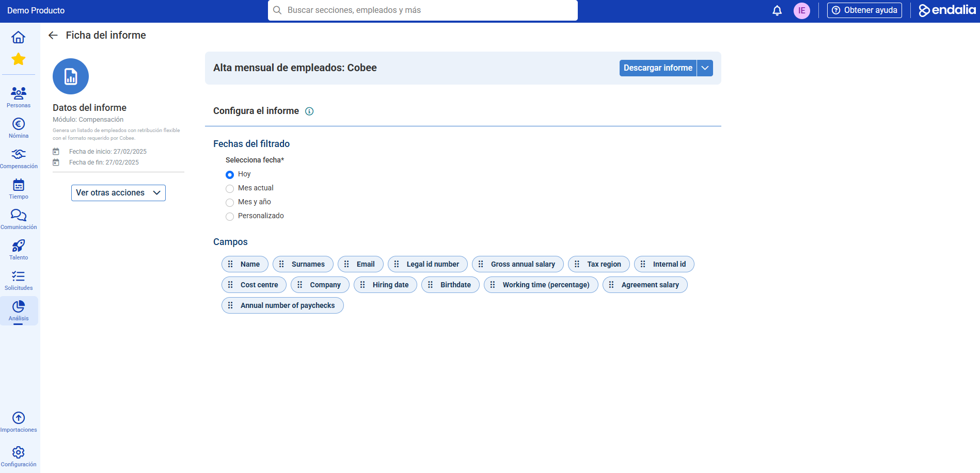980x473 pixels.
Task: Click drag handle of Tax region field
Action: tap(577, 264)
